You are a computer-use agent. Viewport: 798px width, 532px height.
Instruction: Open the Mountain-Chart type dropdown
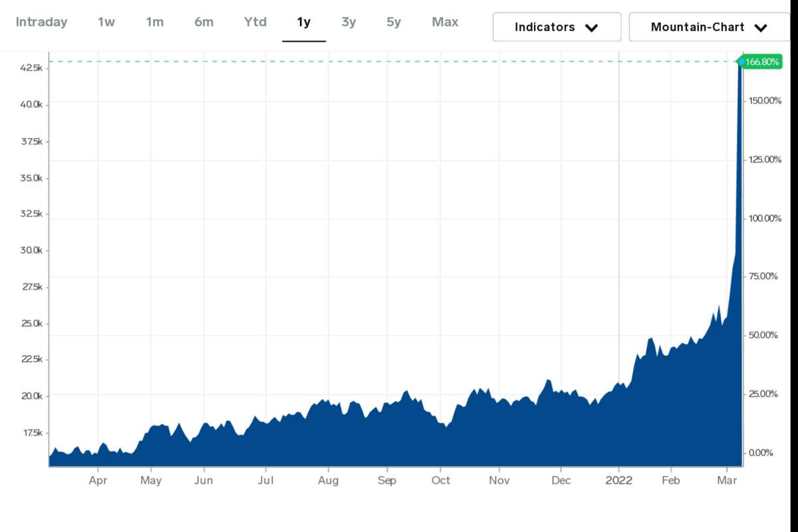[x=710, y=27]
